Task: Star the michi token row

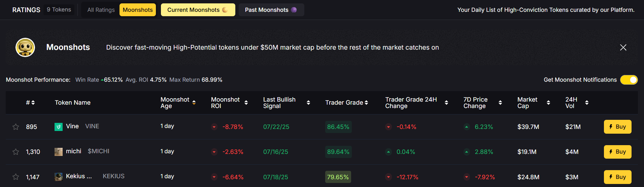Action: [15, 152]
